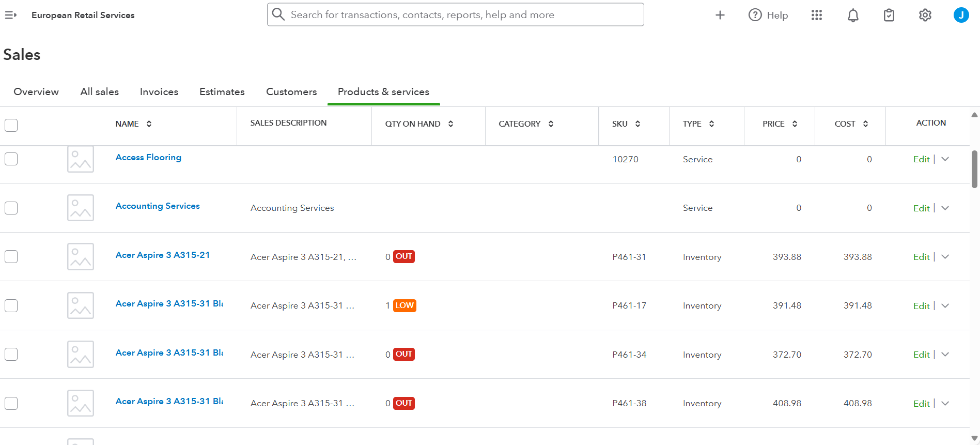Sort the table by SKU

pyautogui.click(x=637, y=124)
